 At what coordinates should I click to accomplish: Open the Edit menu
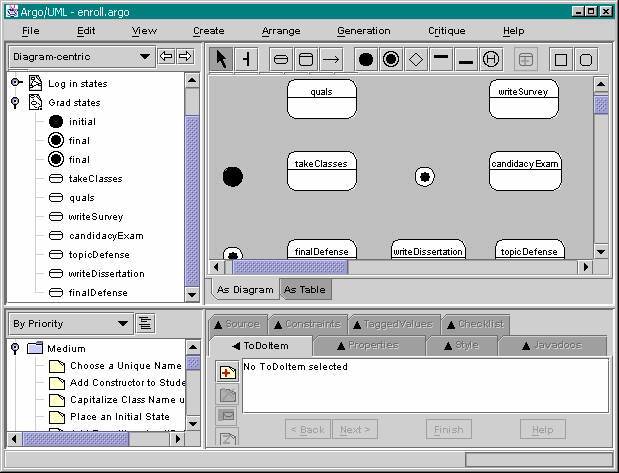tap(86, 31)
